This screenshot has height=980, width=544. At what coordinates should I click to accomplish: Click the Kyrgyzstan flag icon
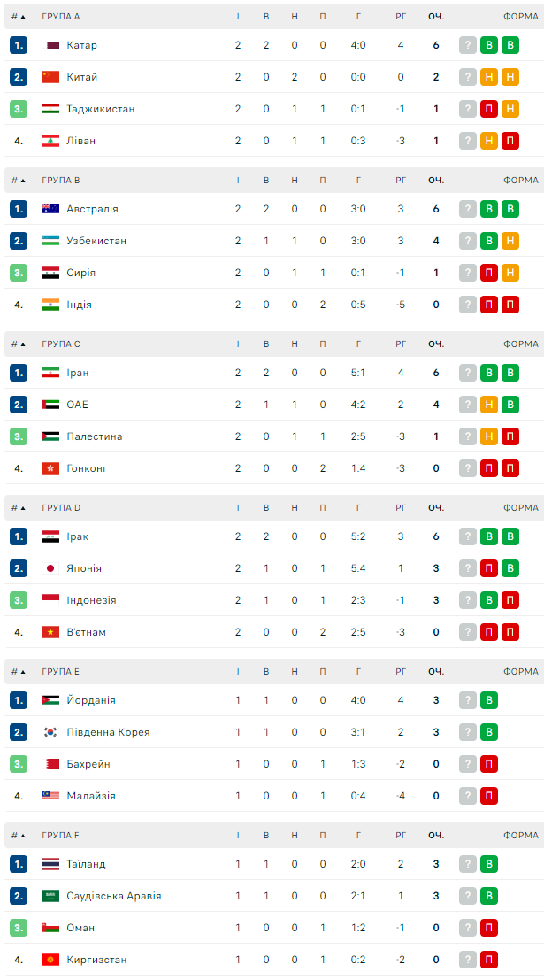click(x=50, y=960)
